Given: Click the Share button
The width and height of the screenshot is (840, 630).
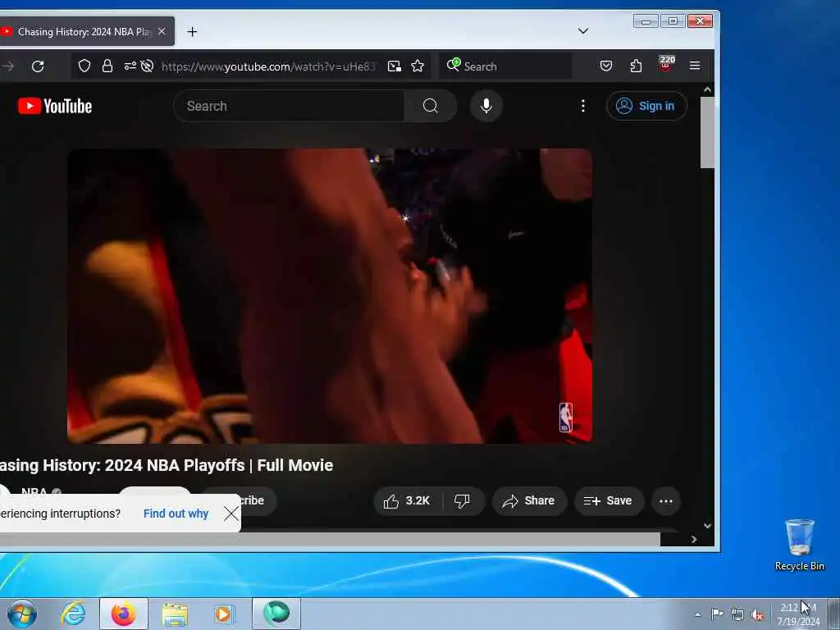Looking at the screenshot, I should pos(528,501).
